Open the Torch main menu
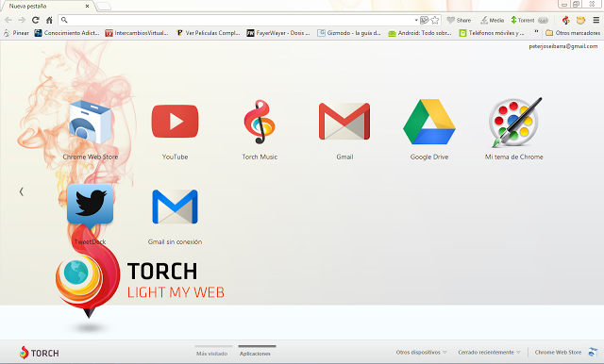 596,20
